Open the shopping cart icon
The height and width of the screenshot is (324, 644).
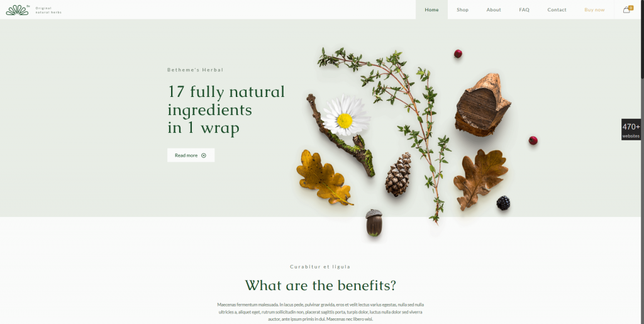(x=626, y=10)
